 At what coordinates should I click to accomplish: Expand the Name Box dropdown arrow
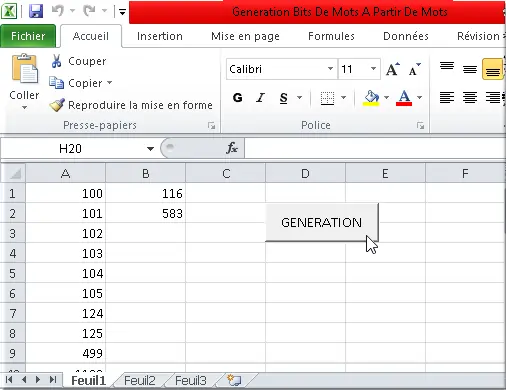coord(150,149)
